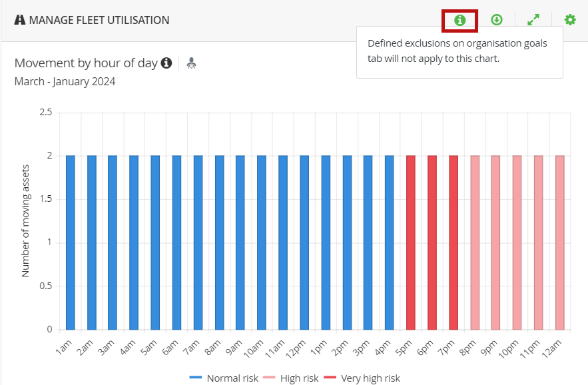Click the driver icon next to chart title

point(191,63)
